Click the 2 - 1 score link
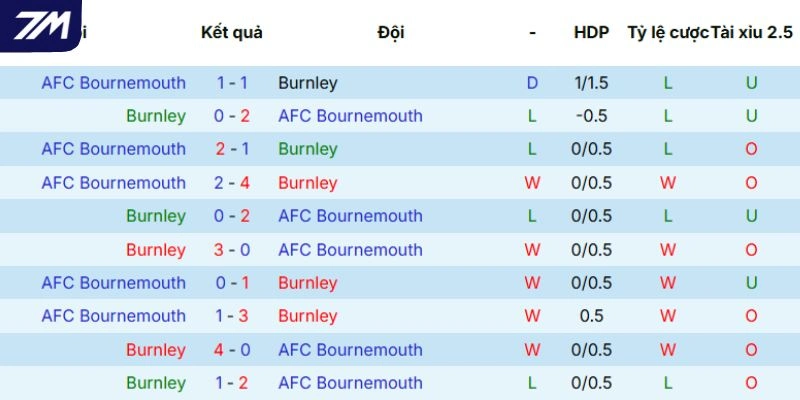Screen dimensions: 800x400 pyautogui.click(x=234, y=149)
